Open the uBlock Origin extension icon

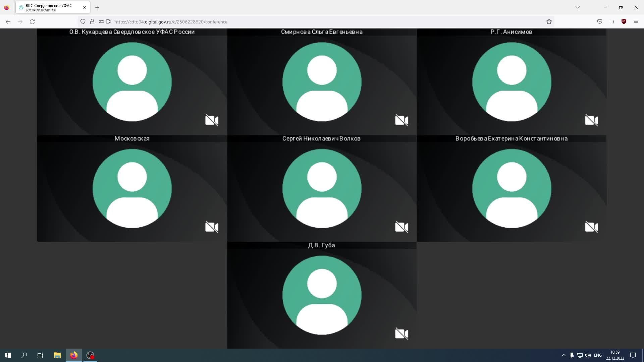pyautogui.click(x=624, y=21)
